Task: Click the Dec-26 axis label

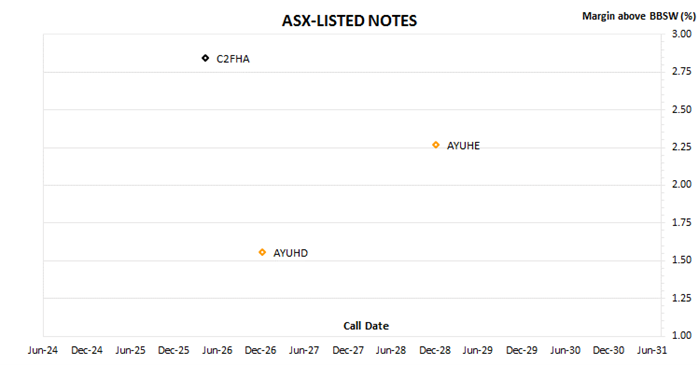Action: 260,350
